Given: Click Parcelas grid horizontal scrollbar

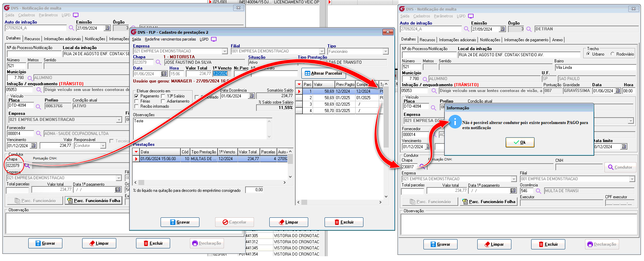Looking at the screenshot, I should (339, 202).
